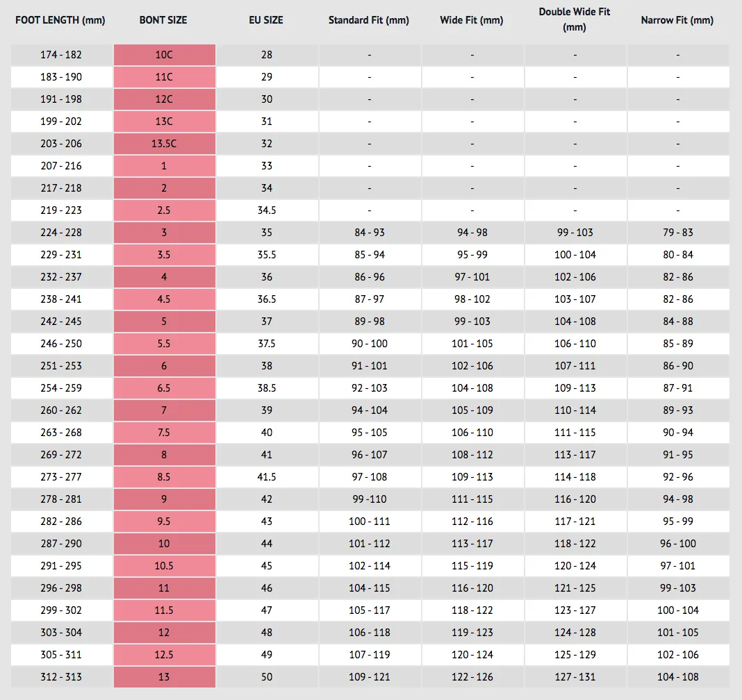Viewport: 742px width, 700px height.
Task: Click the EU size 41.5 cell
Action: [267, 477]
